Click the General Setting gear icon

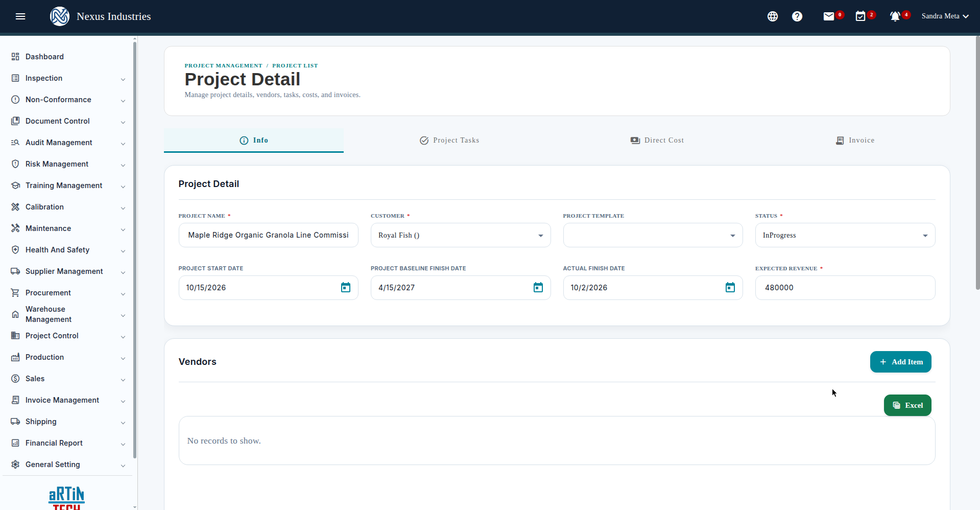[15, 465]
